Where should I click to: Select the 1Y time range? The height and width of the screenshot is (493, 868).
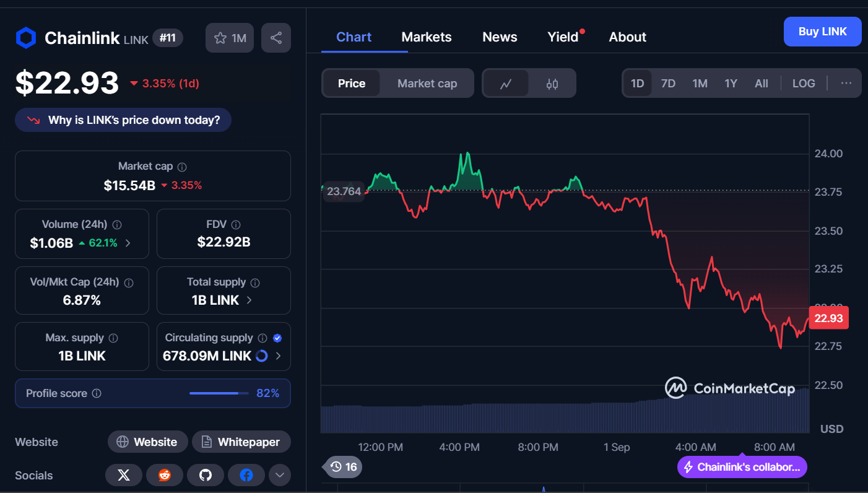731,84
